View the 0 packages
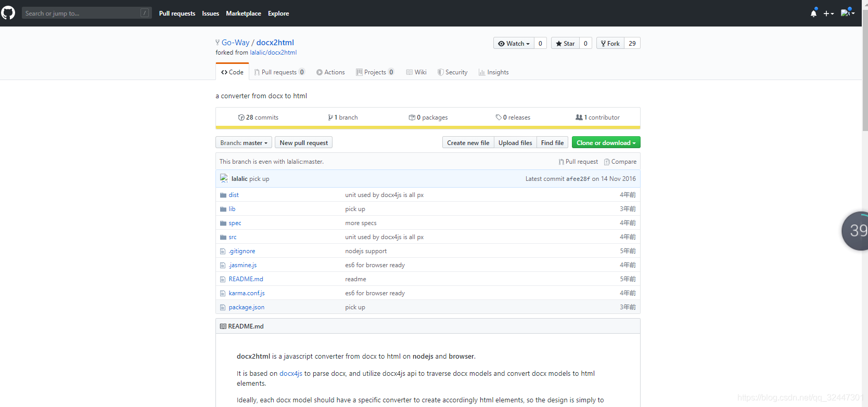The image size is (868, 407). (428, 117)
